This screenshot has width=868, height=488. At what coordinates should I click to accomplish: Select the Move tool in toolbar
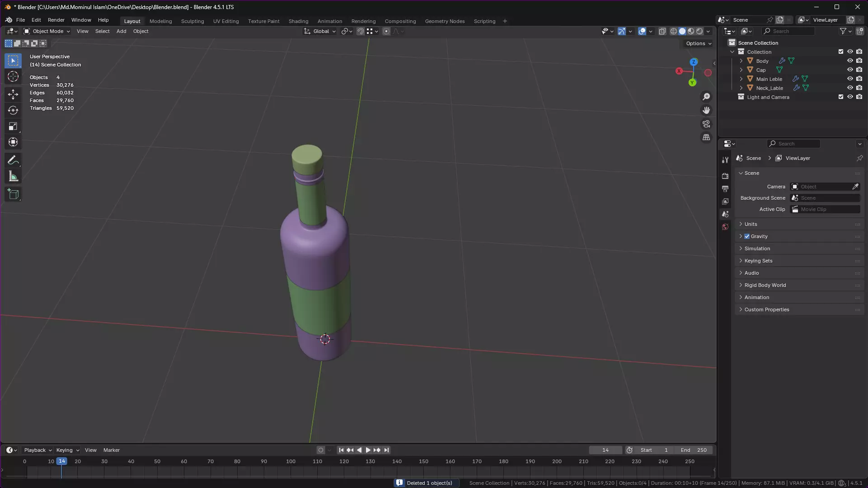pos(13,94)
